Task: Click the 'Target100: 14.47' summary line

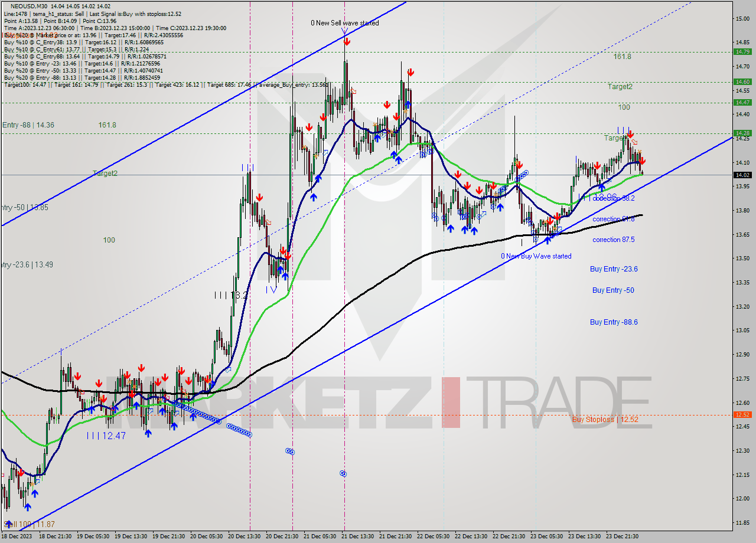Action: click(x=165, y=85)
